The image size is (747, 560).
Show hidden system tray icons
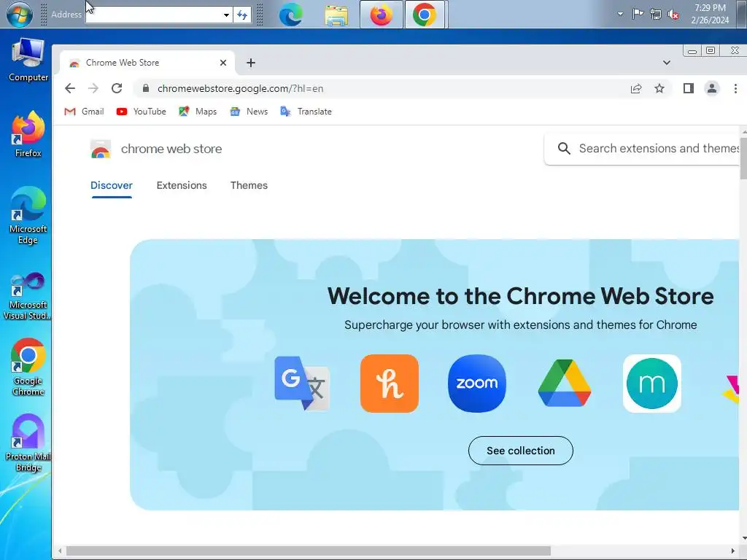pos(620,14)
